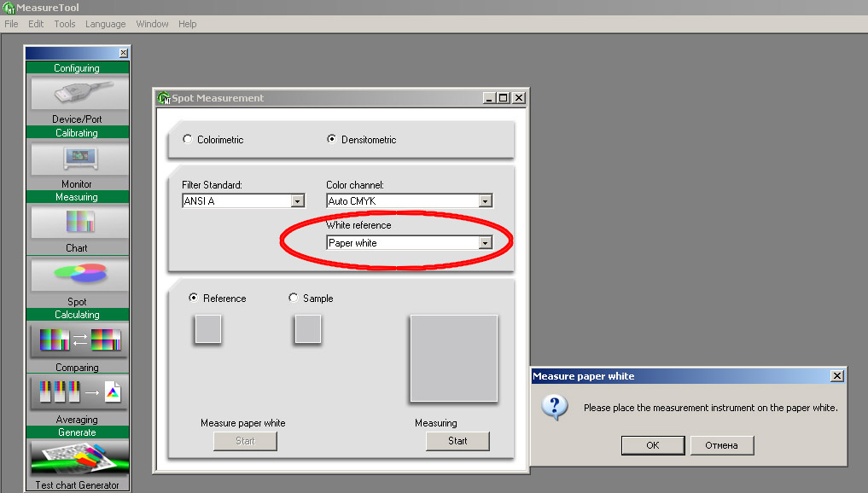Screen dimensions: 868x493
Task: Close the left tool palette panel
Action: (x=124, y=53)
